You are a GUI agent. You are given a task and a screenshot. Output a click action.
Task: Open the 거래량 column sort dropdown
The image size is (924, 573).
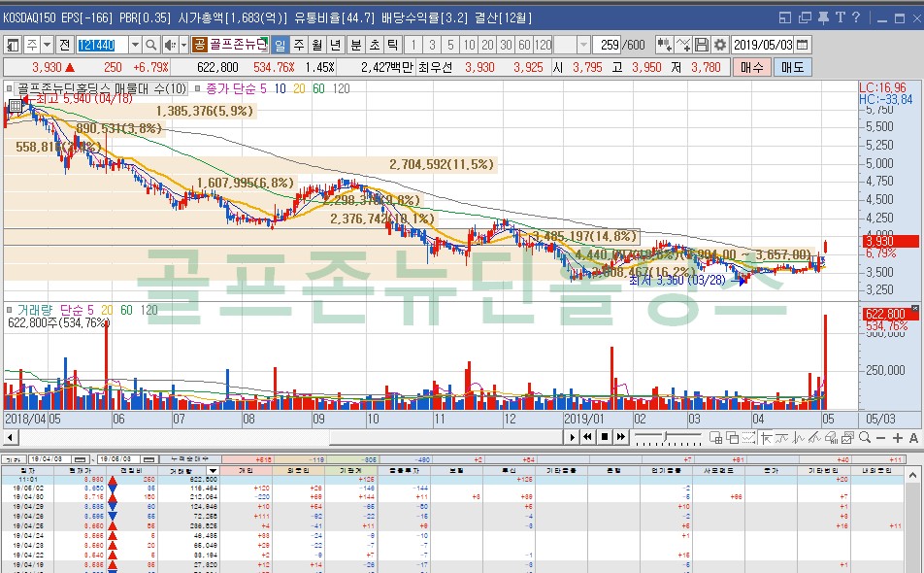click(213, 470)
